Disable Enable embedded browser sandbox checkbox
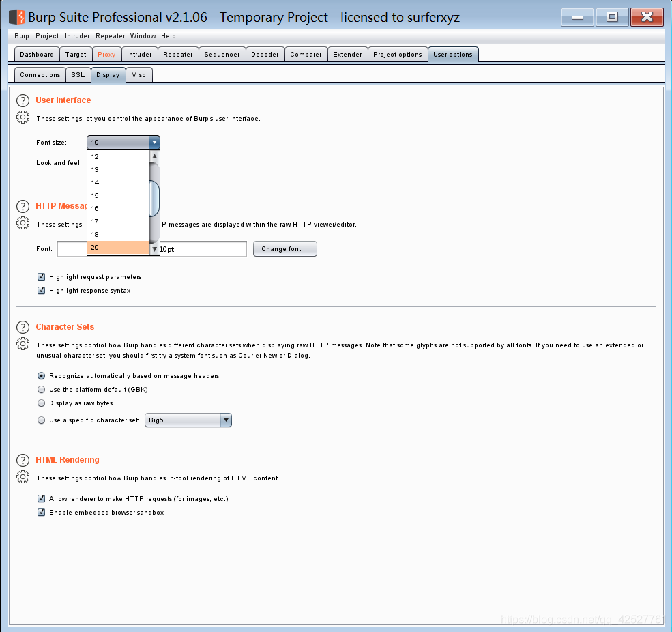Viewport: 672px width, 632px height. point(42,513)
